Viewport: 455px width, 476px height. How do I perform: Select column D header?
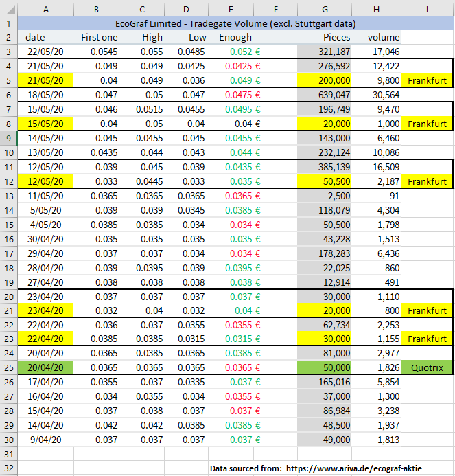pyautogui.click(x=186, y=10)
